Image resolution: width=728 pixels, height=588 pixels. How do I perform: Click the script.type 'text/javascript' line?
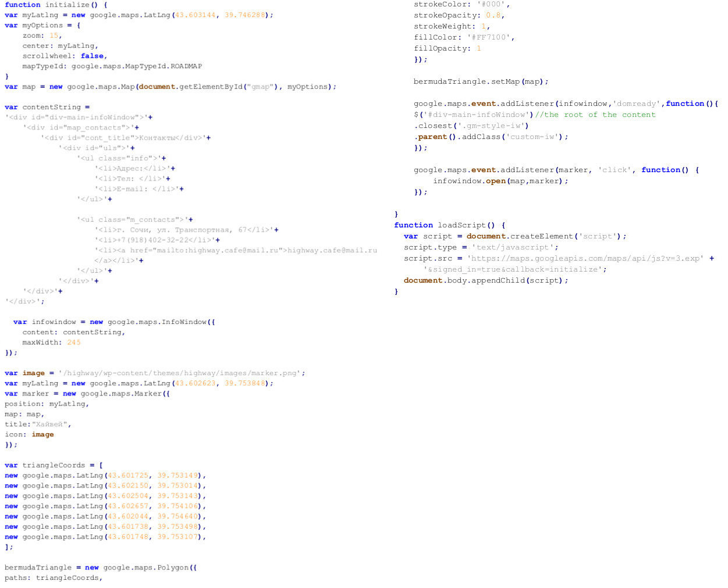click(x=481, y=248)
